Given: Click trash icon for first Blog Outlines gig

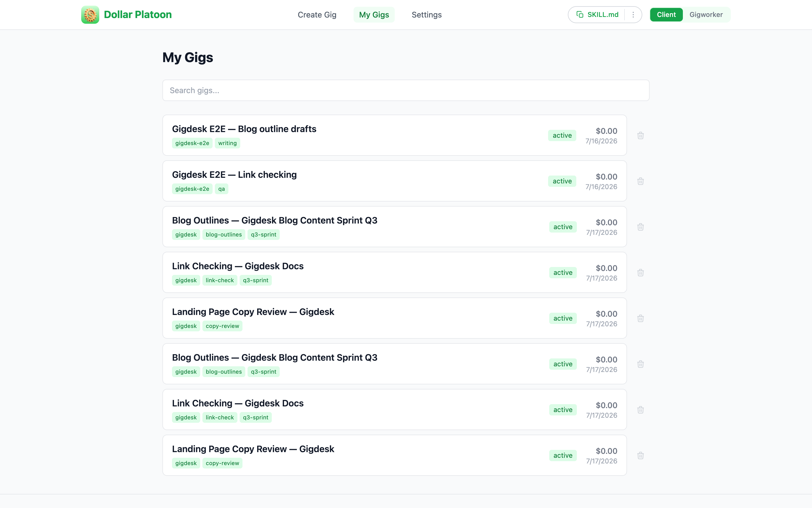Looking at the screenshot, I should pyautogui.click(x=641, y=227).
